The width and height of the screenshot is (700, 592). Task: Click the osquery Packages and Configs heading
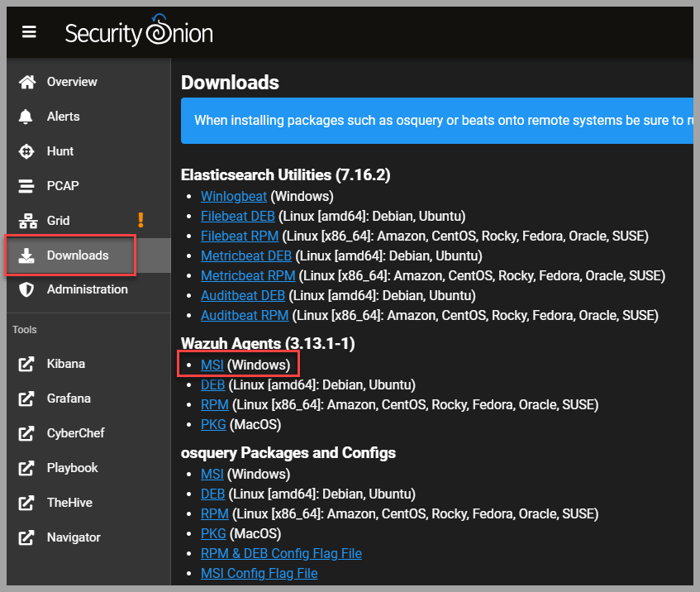click(x=288, y=453)
